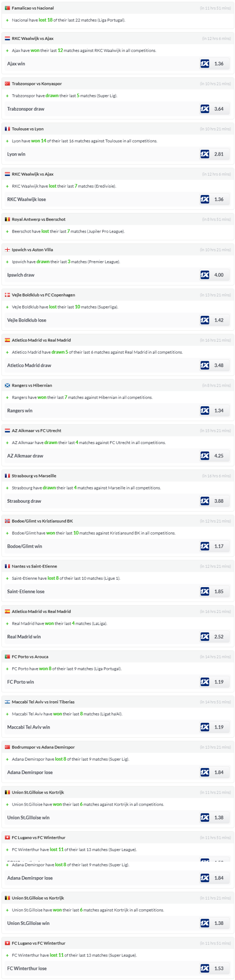Expand the Nacional lost 18 stat plus sign
The width and height of the screenshot is (235, 980).
7,20
